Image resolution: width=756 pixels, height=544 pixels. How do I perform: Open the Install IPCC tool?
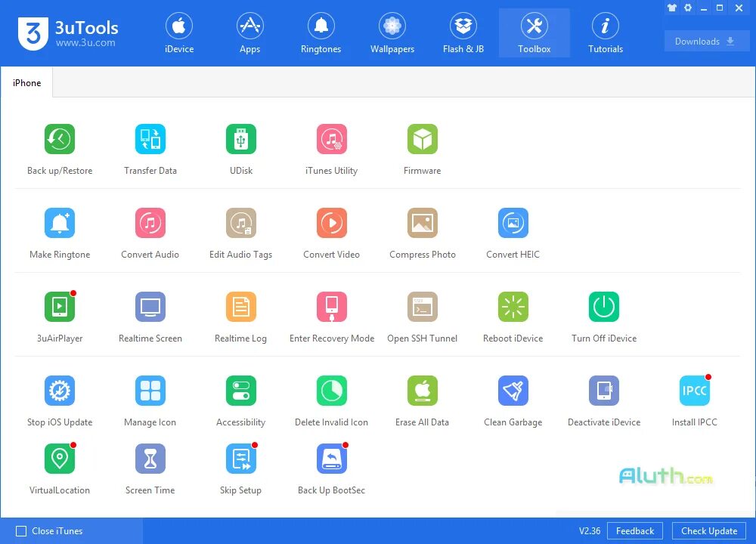coord(694,391)
